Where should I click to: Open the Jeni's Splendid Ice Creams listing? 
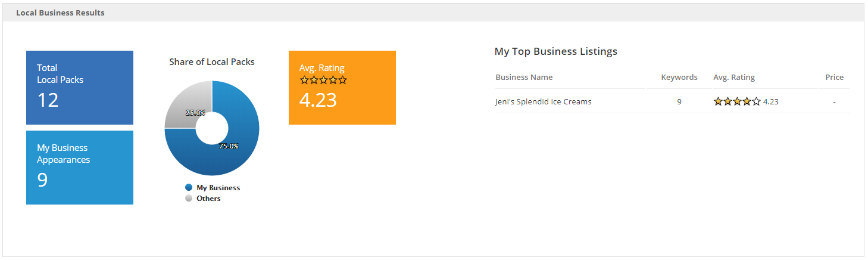coord(543,102)
